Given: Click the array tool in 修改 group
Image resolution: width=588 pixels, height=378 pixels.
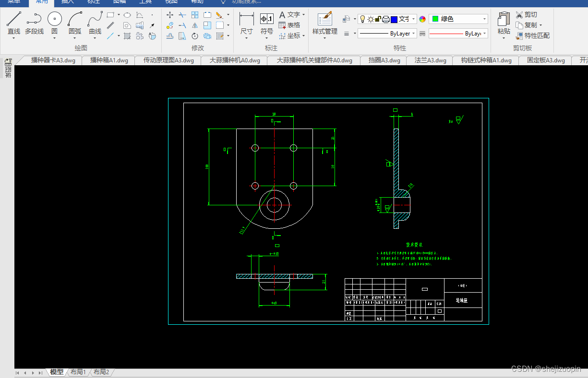Looking at the screenshot, I should [195, 15].
